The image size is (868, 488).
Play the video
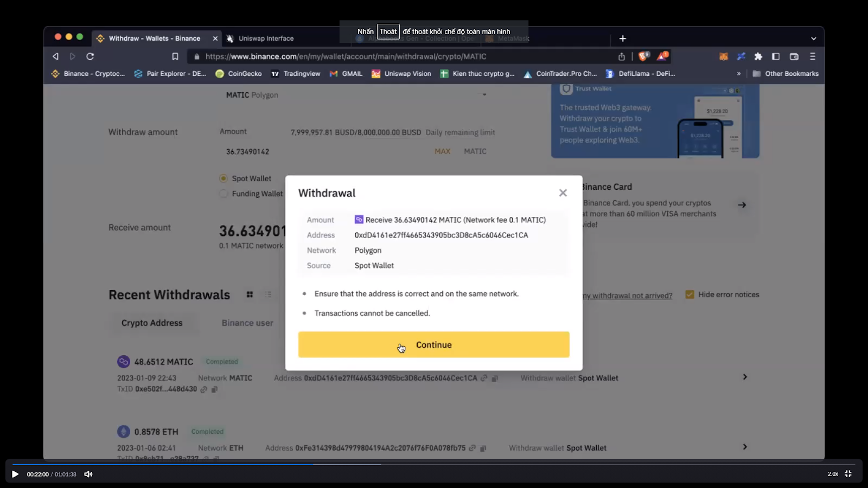pyautogui.click(x=15, y=474)
